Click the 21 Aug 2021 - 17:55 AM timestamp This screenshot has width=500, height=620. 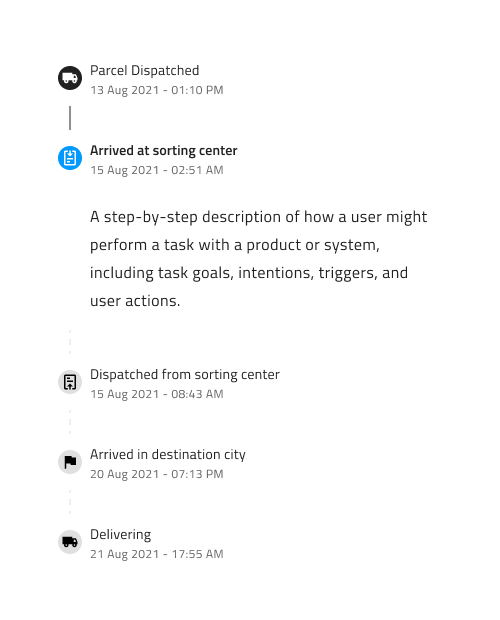click(x=157, y=554)
